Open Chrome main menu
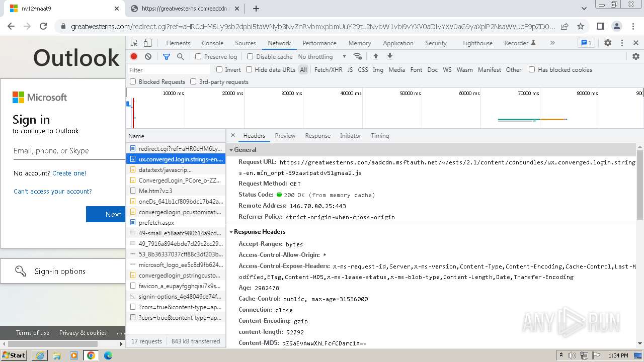The height and width of the screenshot is (362, 644). click(633, 26)
